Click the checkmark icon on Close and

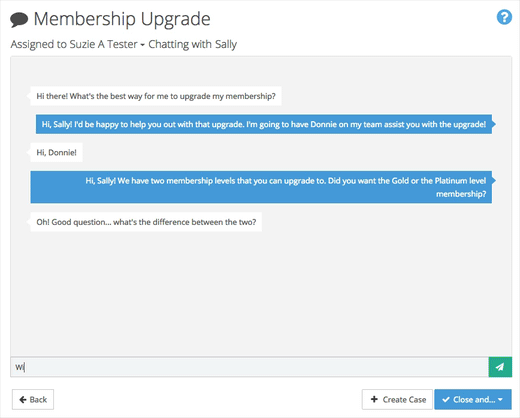[x=446, y=399]
